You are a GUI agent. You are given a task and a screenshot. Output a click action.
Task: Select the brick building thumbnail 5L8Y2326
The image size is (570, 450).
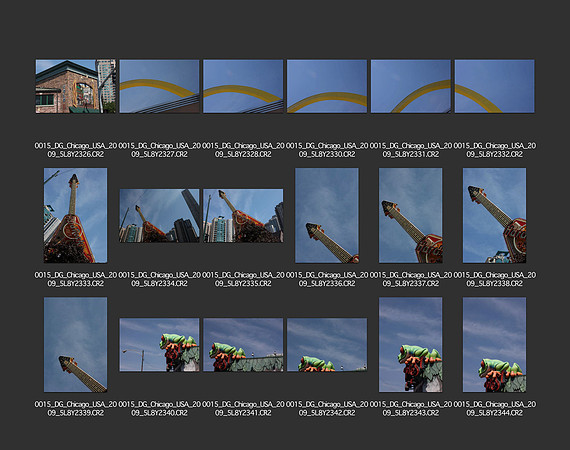coord(76,87)
